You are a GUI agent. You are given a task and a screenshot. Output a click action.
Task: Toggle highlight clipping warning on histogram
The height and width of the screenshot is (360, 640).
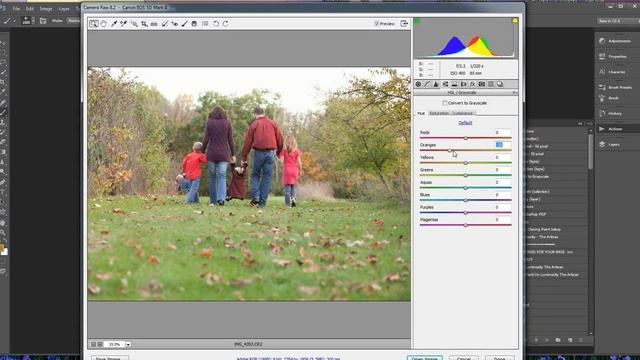tap(515, 20)
